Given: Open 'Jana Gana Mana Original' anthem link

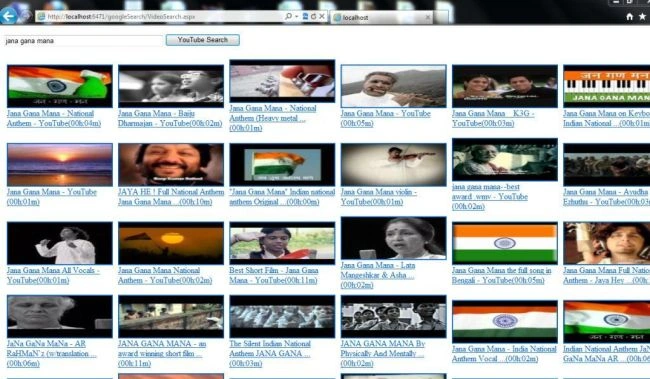Looking at the screenshot, I should click(x=282, y=197).
